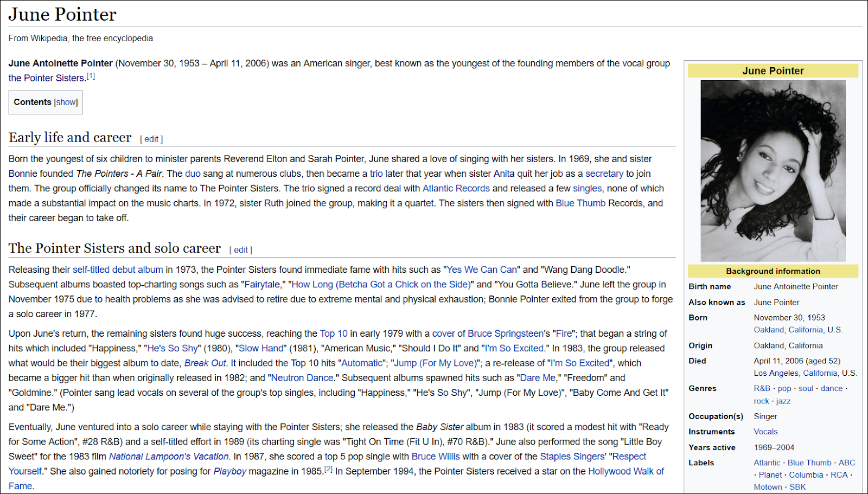The height and width of the screenshot is (494, 868).
Task: Open the pop genre link
Action: pyautogui.click(x=784, y=388)
